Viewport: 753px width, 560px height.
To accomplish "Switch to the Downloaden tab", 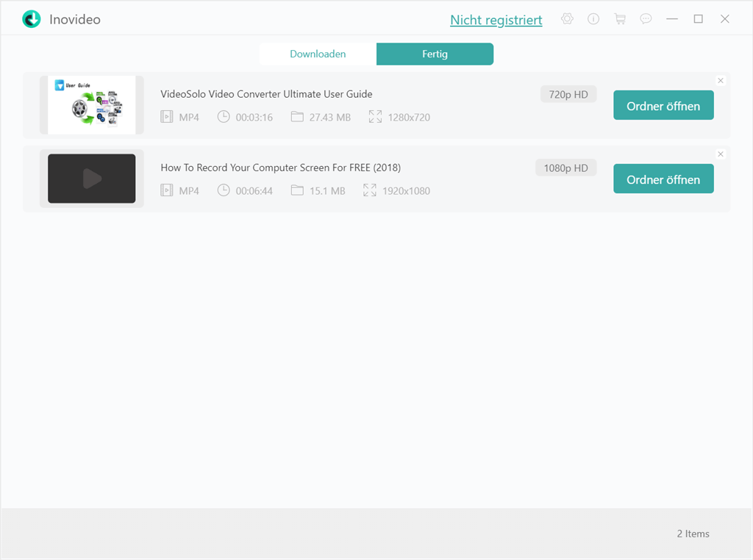I will tap(318, 54).
